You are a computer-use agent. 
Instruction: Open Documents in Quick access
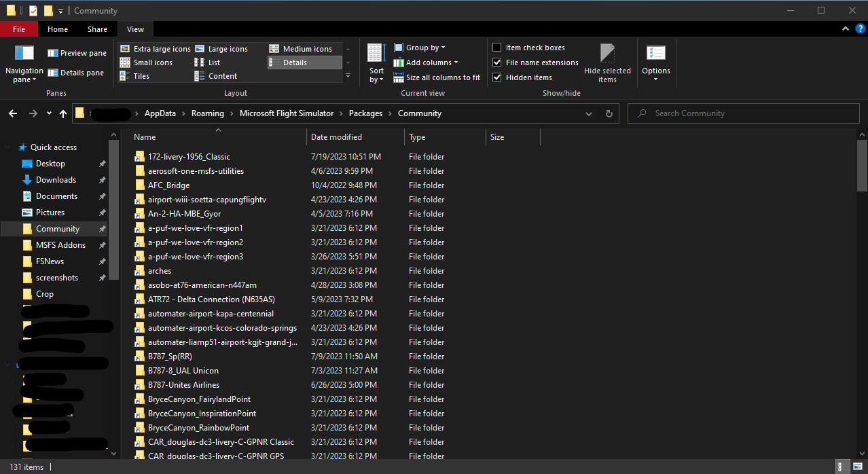tap(56, 196)
